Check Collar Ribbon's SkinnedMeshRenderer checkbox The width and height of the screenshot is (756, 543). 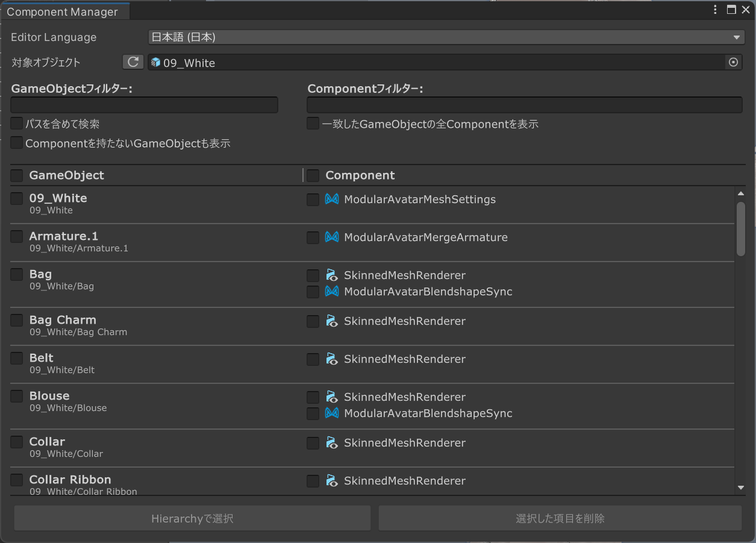(x=313, y=481)
